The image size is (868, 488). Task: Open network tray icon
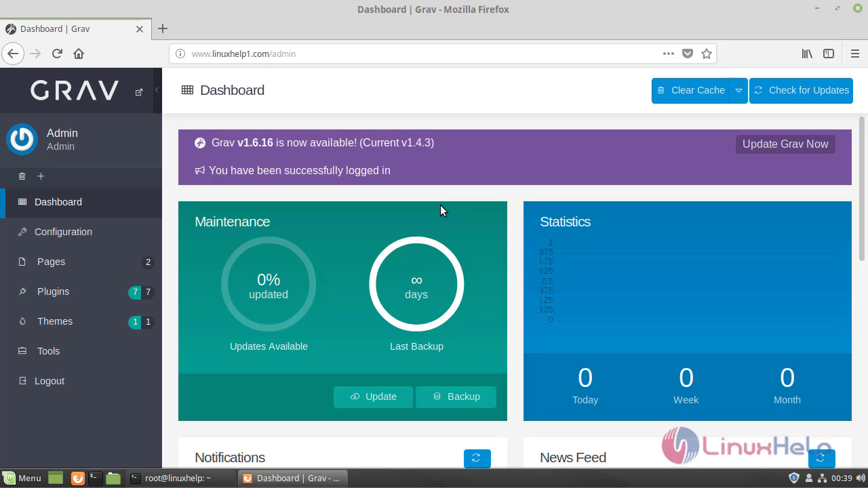(x=822, y=478)
